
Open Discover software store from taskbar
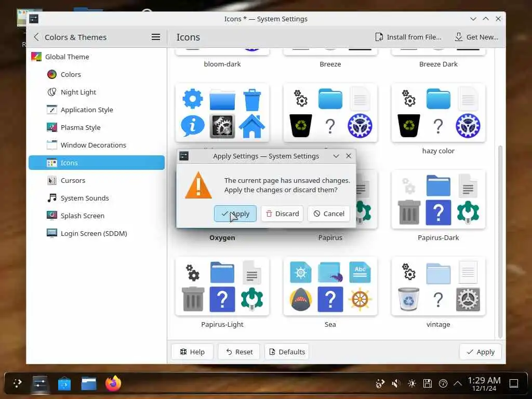click(x=64, y=384)
